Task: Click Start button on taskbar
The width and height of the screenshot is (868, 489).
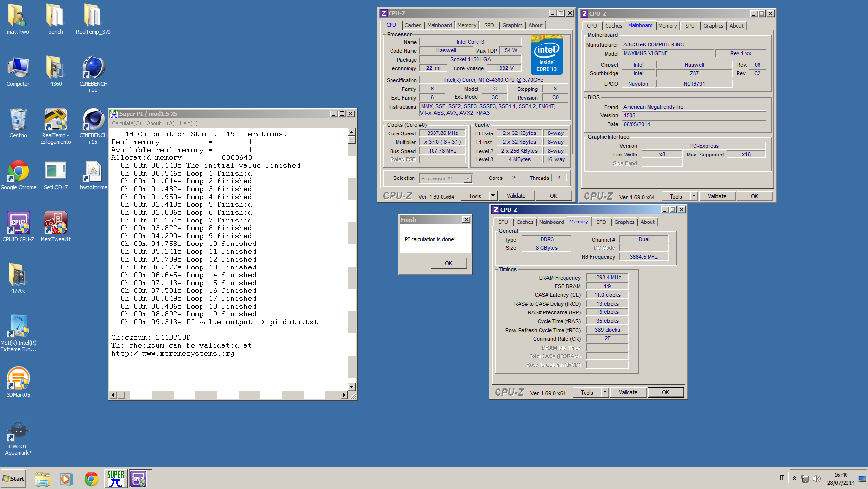Action: pos(14,479)
